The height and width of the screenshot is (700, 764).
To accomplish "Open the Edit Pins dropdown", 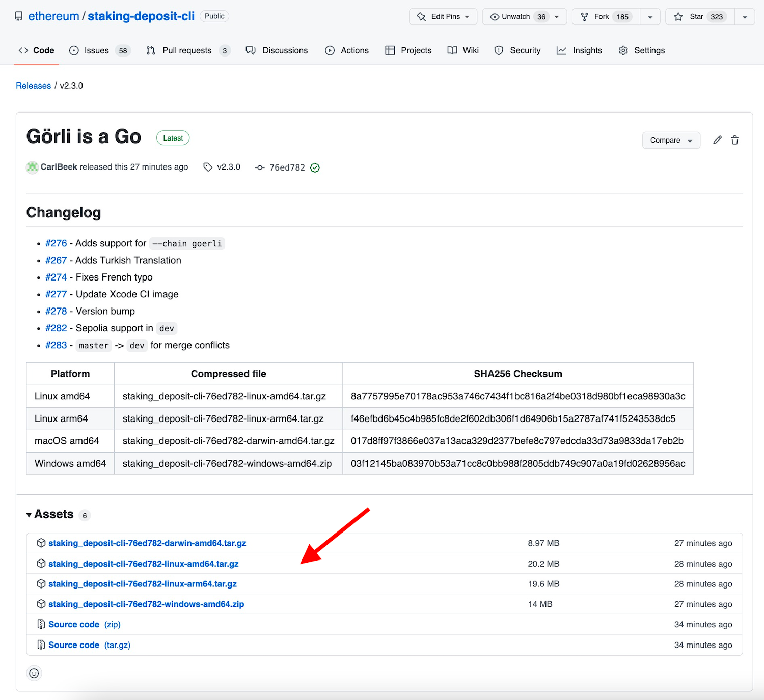I will tap(443, 17).
